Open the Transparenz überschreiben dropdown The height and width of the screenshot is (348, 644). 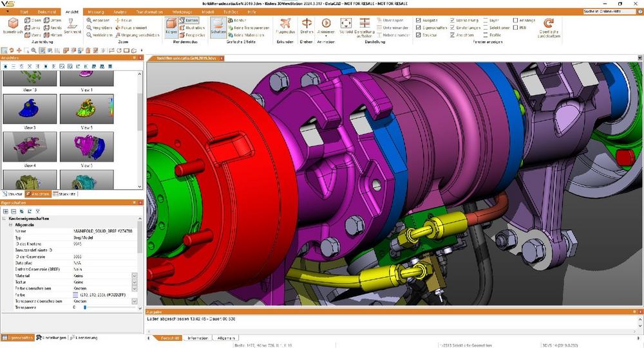pos(135,301)
